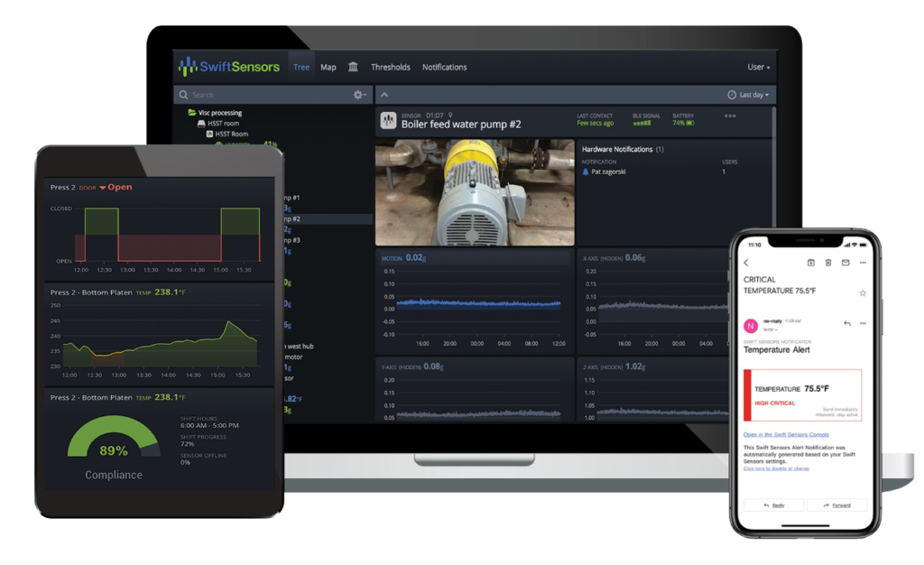Open the three-dot menu on sensor header
This screenshot has width=924, height=565.
(x=729, y=116)
